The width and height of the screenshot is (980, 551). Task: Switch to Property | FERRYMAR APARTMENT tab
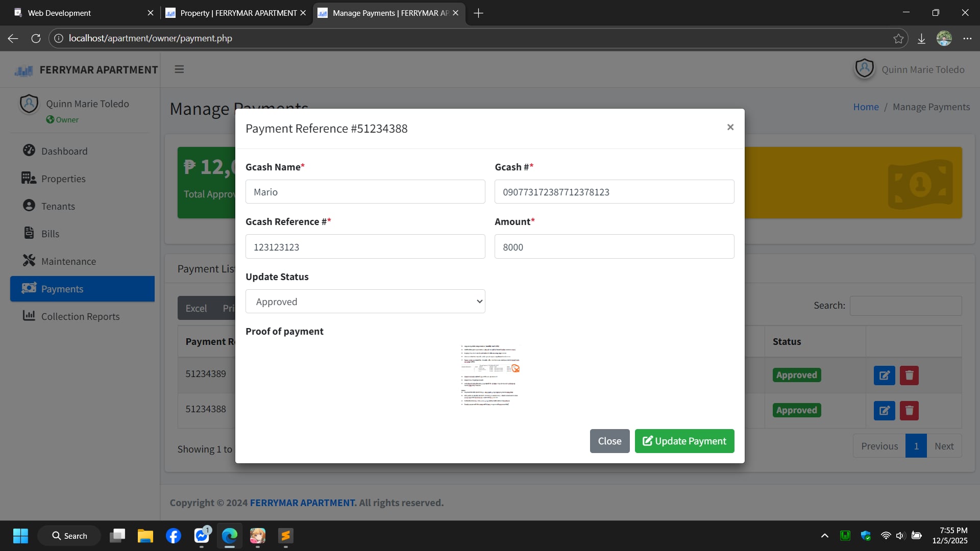(237, 13)
